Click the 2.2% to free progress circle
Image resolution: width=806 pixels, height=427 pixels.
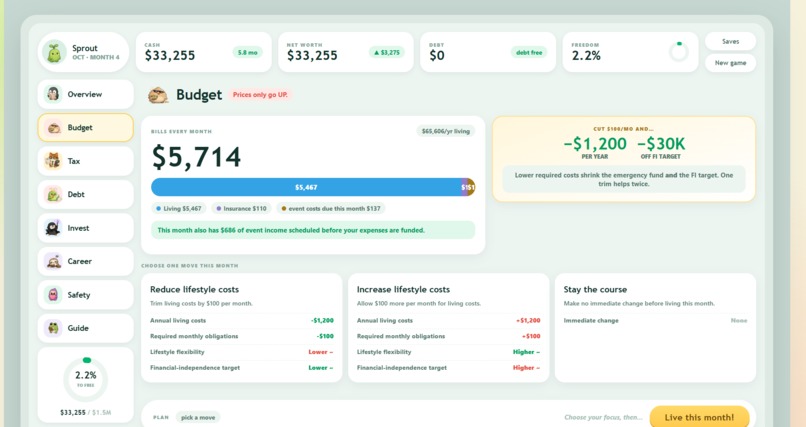click(86, 379)
